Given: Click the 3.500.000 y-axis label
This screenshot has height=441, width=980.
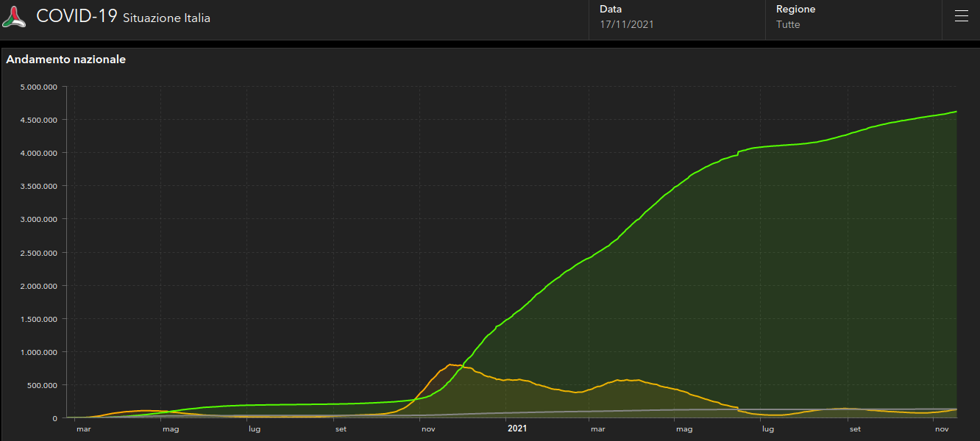Looking at the screenshot, I should tap(40, 186).
